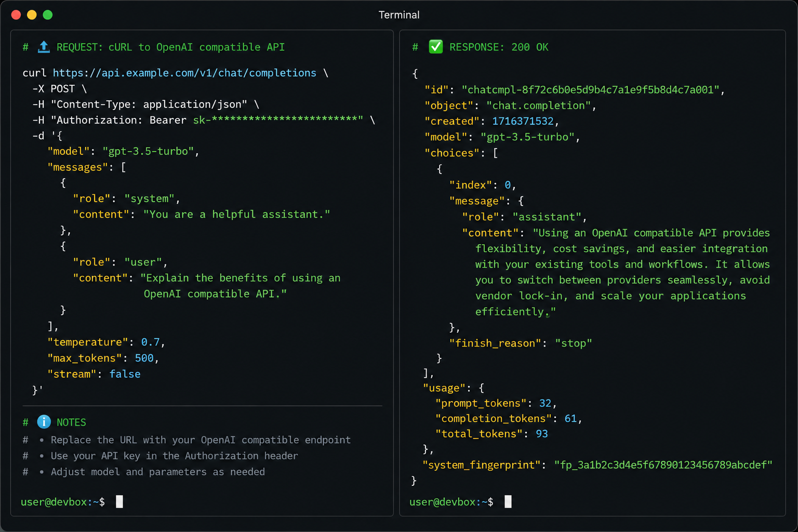
Task: Click the "assistant" role value
Action: (x=547, y=217)
